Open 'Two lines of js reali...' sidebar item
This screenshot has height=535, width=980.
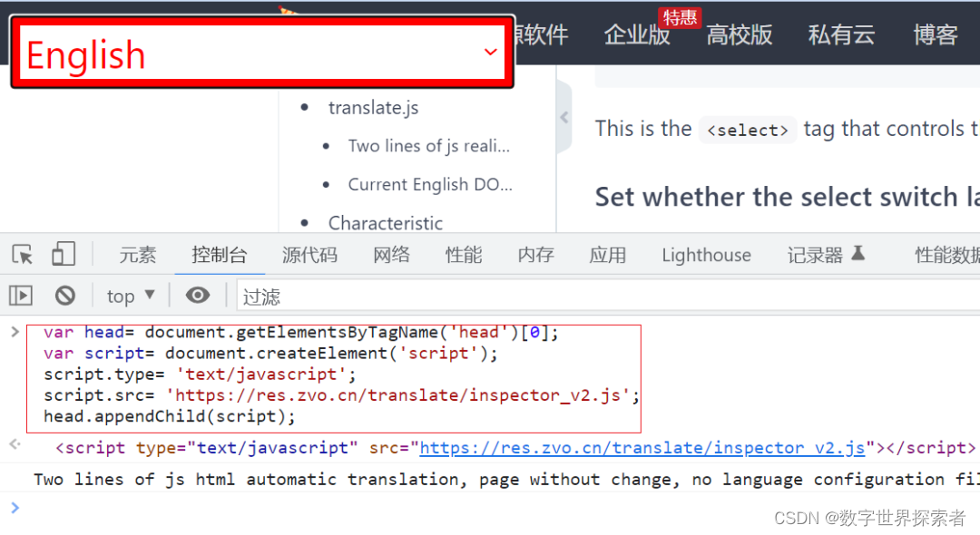coord(428,146)
